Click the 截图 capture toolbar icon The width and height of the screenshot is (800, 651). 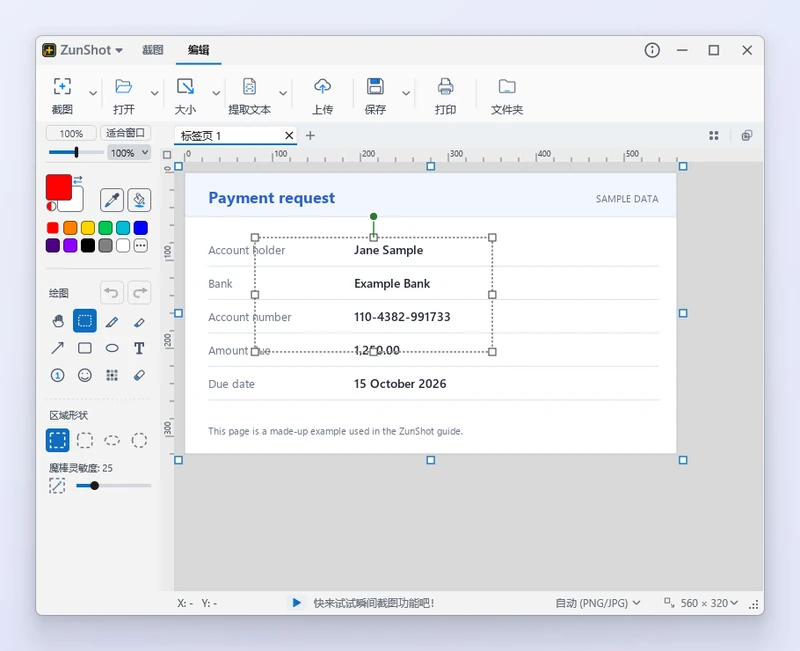click(62, 87)
